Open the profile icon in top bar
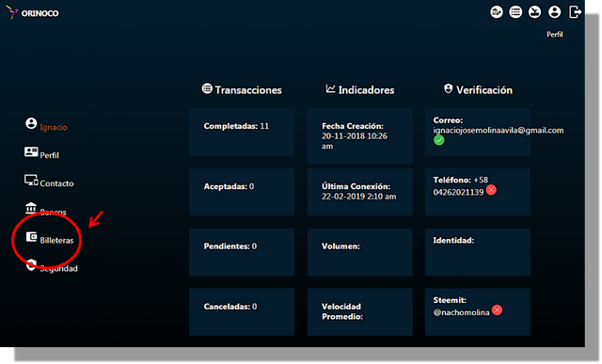602x364 pixels. [x=554, y=12]
